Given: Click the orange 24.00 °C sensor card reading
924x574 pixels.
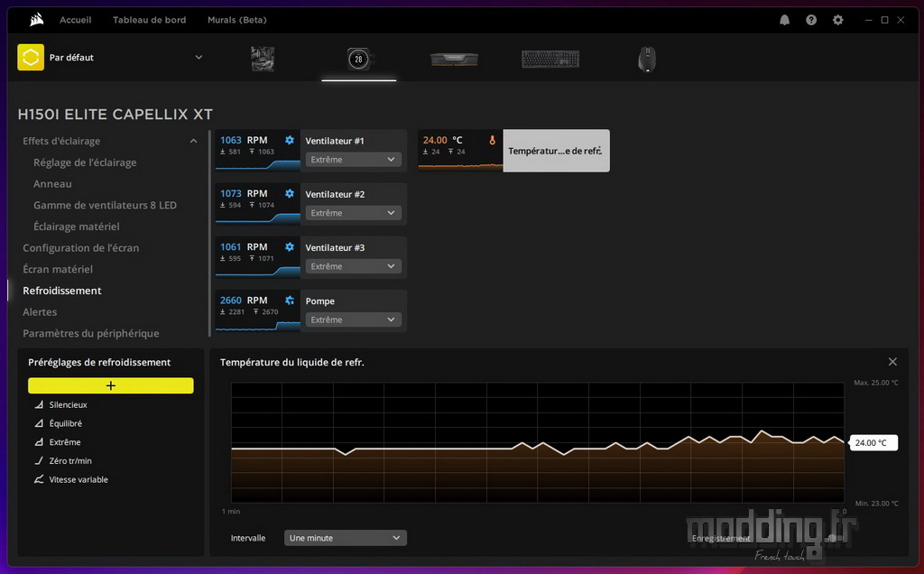Looking at the screenshot, I should click(x=442, y=140).
